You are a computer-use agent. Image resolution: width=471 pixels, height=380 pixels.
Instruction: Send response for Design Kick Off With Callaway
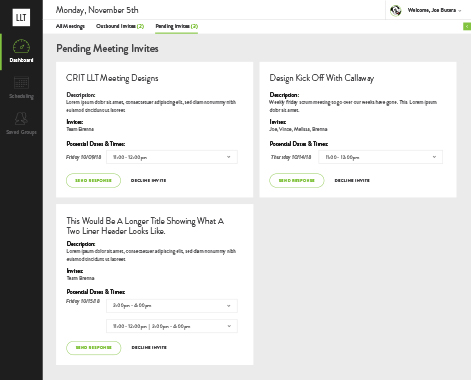point(297,180)
